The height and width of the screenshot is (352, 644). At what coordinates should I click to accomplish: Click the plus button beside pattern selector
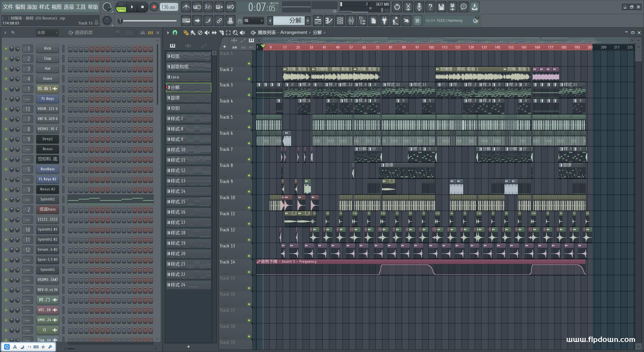308,21
